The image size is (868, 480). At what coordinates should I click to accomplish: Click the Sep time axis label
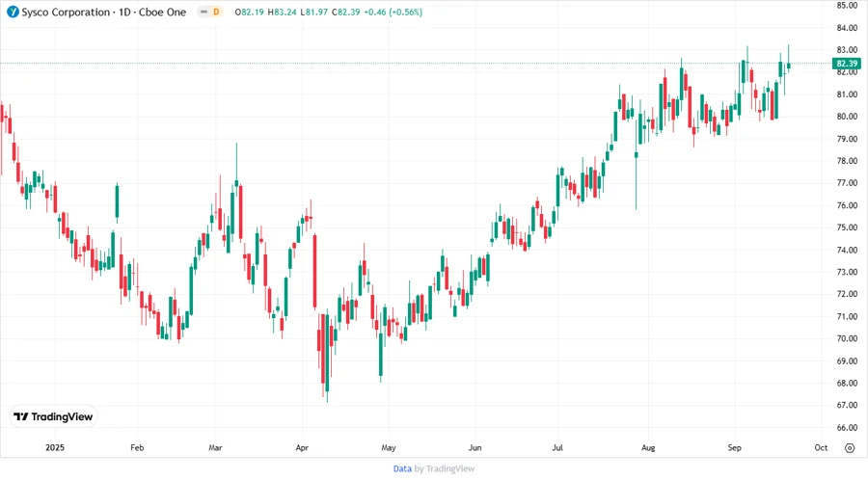[735, 448]
